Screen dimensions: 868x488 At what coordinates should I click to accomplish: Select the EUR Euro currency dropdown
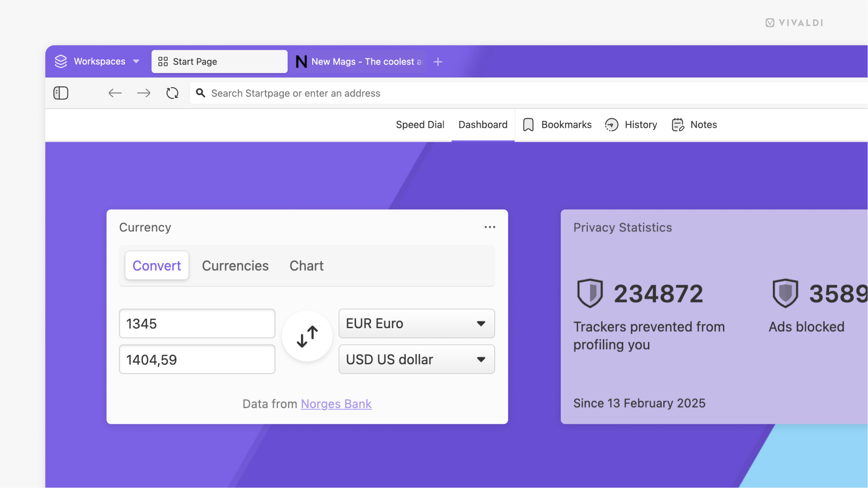(416, 323)
